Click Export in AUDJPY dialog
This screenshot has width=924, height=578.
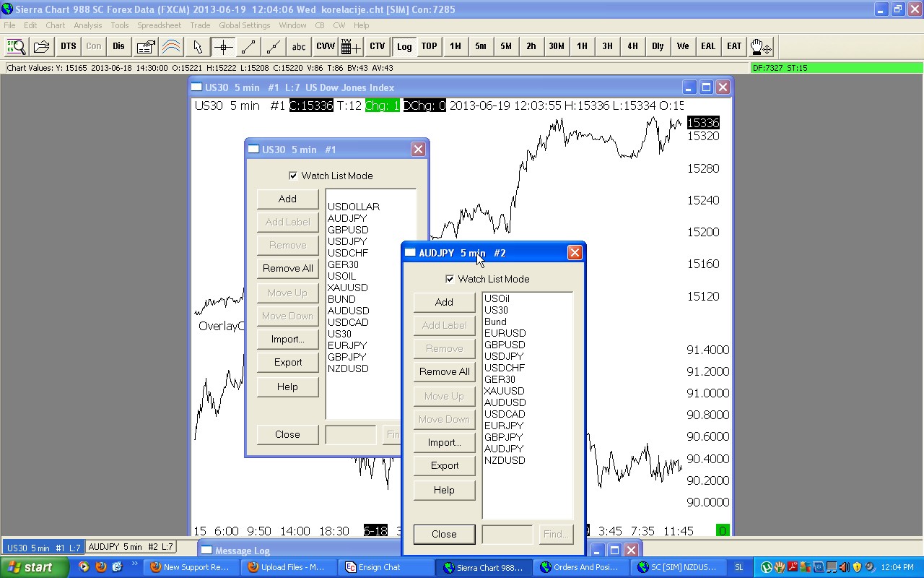444,465
